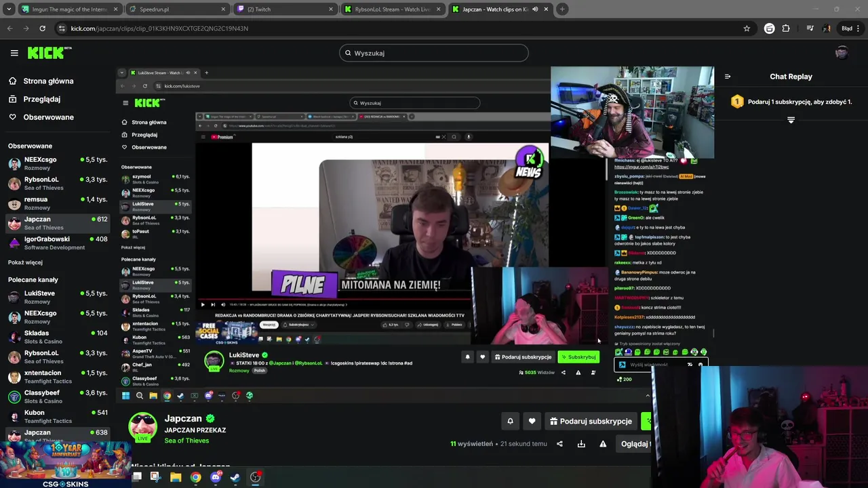Click the browser address bar URL

pos(159,28)
